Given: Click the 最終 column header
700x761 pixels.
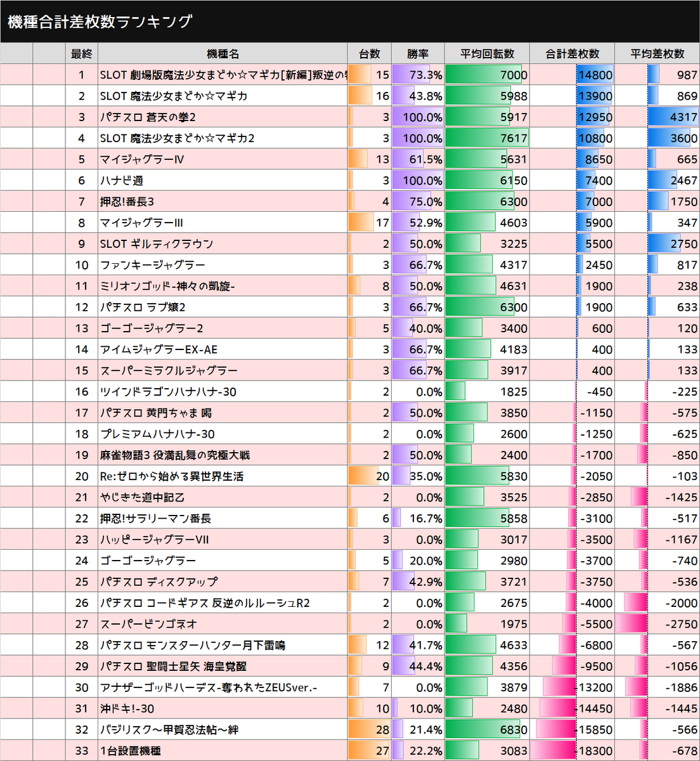Looking at the screenshot, I should click(81, 54).
